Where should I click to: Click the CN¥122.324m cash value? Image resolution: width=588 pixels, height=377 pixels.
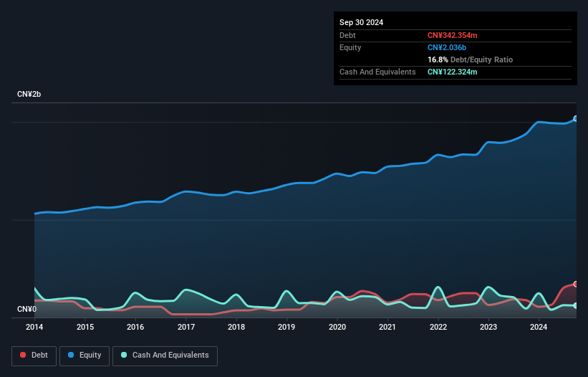click(452, 72)
